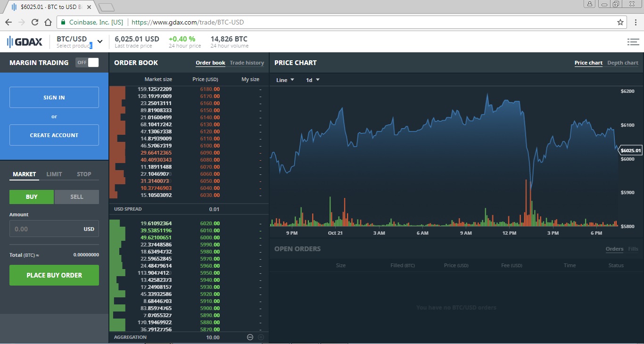Image resolution: width=644 pixels, height=344 pixels.
Task: Click the 6030.00 ask price row
Action: coord(189,195)
